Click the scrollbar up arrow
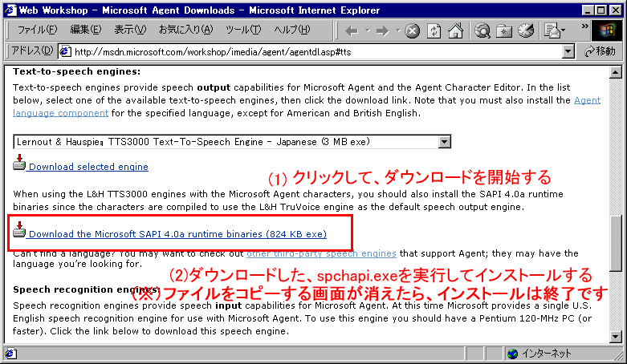 616,73
